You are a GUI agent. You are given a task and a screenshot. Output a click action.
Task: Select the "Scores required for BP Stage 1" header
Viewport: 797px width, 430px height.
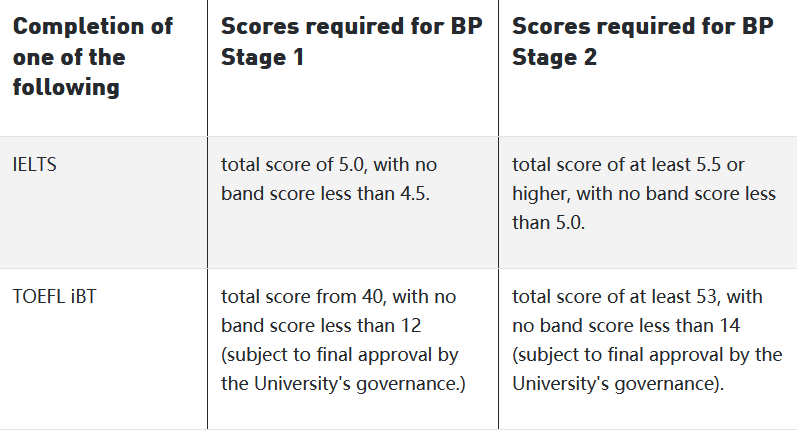(x=351, y=41)
